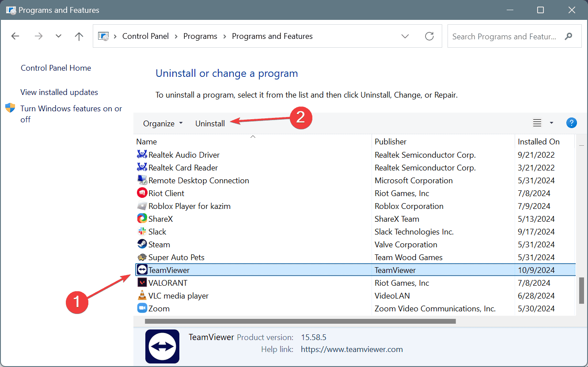Click the TeamViewer icon in the list

(142, 270)
